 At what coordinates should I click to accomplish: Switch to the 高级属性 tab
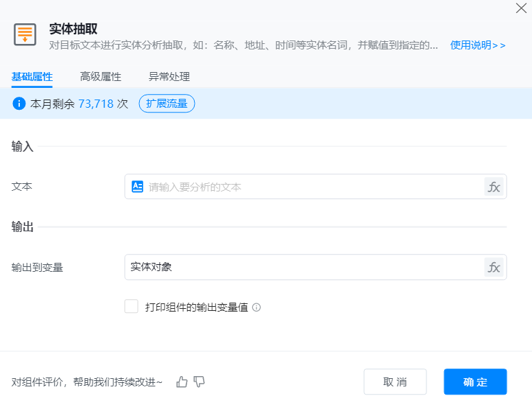pyautogui.click(x=101, y=77)
